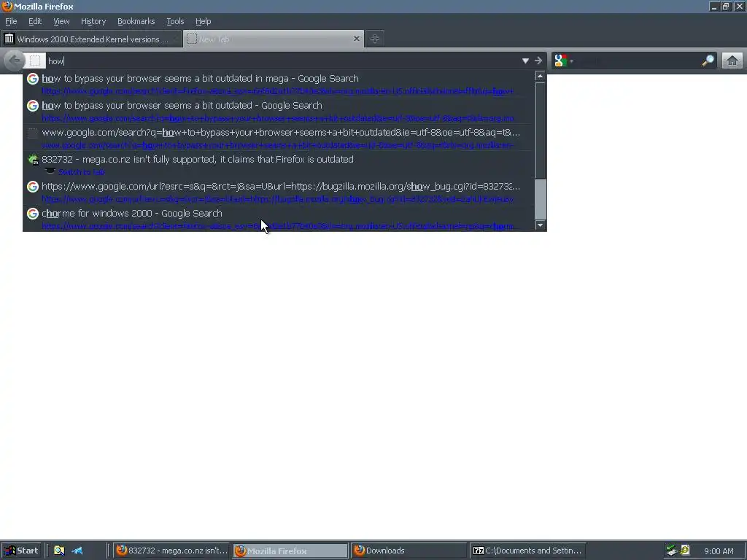Click the Windows Start button
Image resolution: width=747 pixels, height=560 pixels.
[x=21, y=551]
